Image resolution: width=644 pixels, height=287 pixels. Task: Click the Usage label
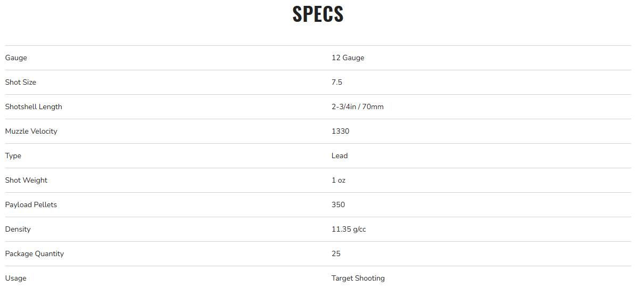click(x=15, y=278)
